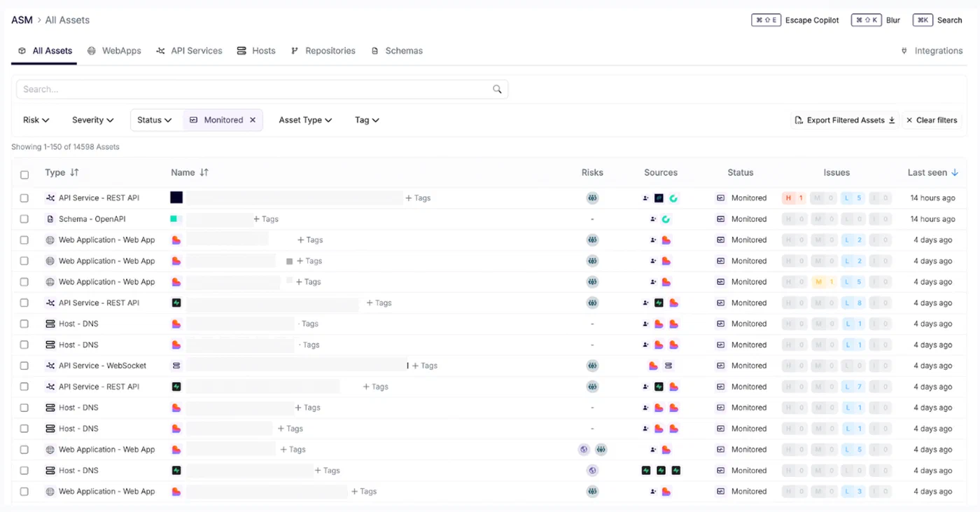Open the Repositories tab
980x512 pixels.
[x=323, y=51]
